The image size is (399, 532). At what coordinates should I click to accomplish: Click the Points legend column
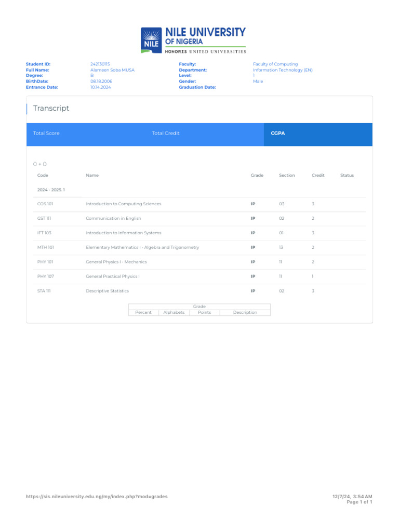tap(204, 312)
